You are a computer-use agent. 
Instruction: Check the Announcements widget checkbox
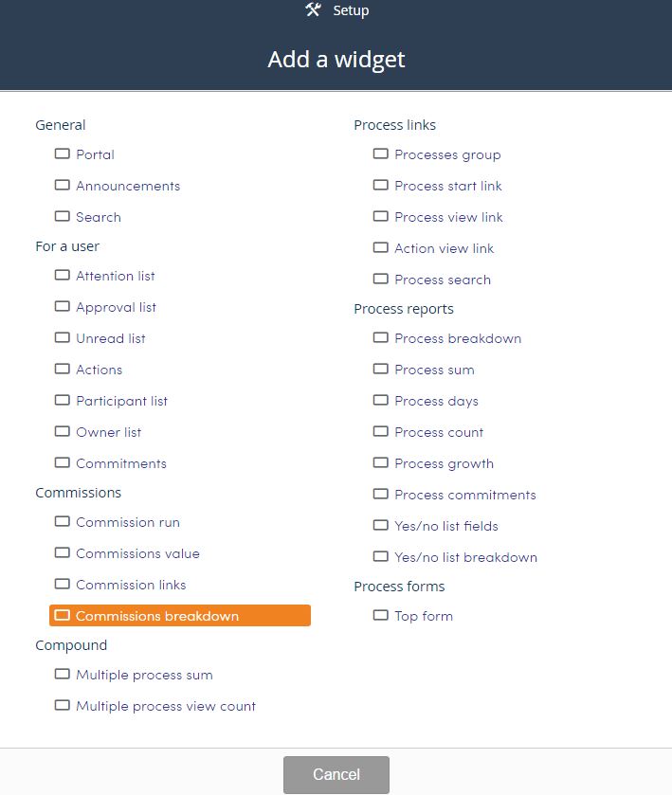click(x=63, y=185)
